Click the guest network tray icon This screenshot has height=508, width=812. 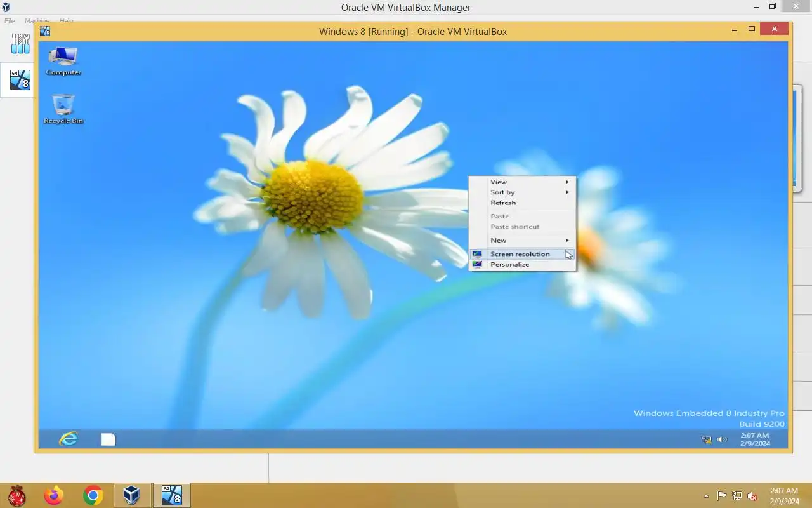[707, 439]
